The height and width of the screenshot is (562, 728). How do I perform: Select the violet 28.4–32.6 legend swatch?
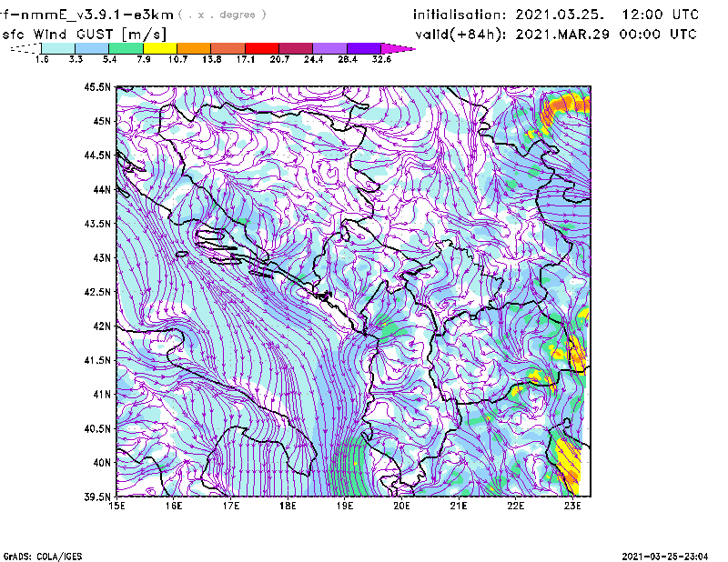[364, 48]
